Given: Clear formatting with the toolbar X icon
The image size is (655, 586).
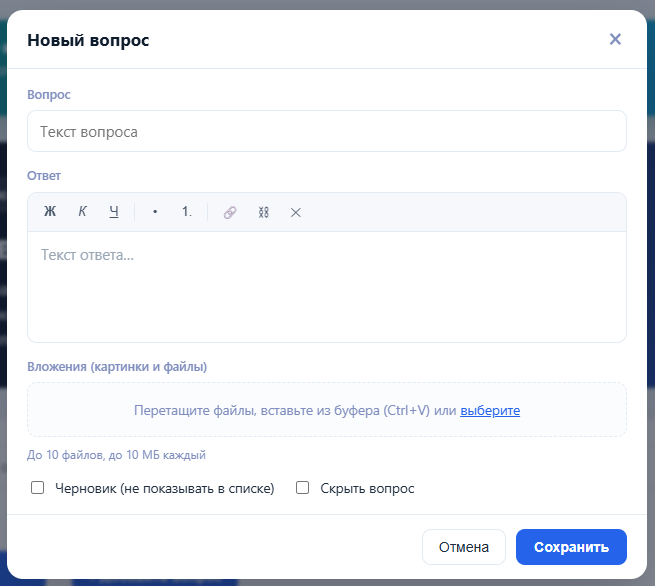Looking at the screenshot, I should click(x=296, y=213).
